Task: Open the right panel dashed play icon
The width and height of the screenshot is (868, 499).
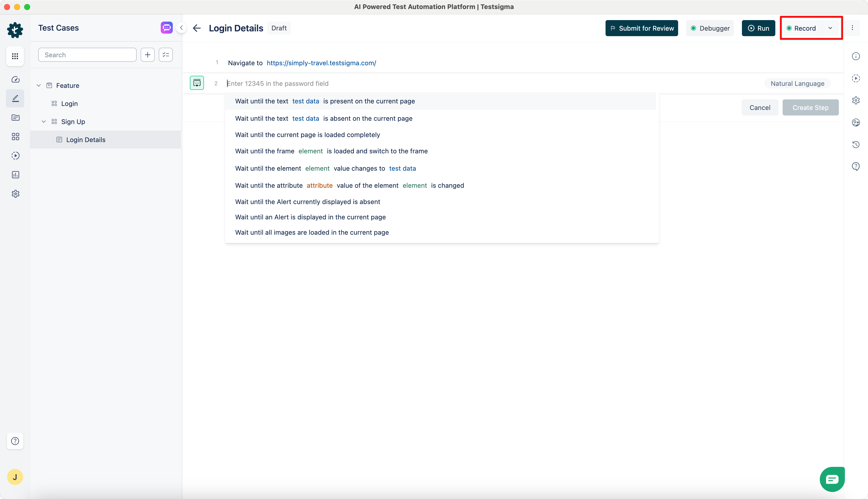Action: pos(856,79)
